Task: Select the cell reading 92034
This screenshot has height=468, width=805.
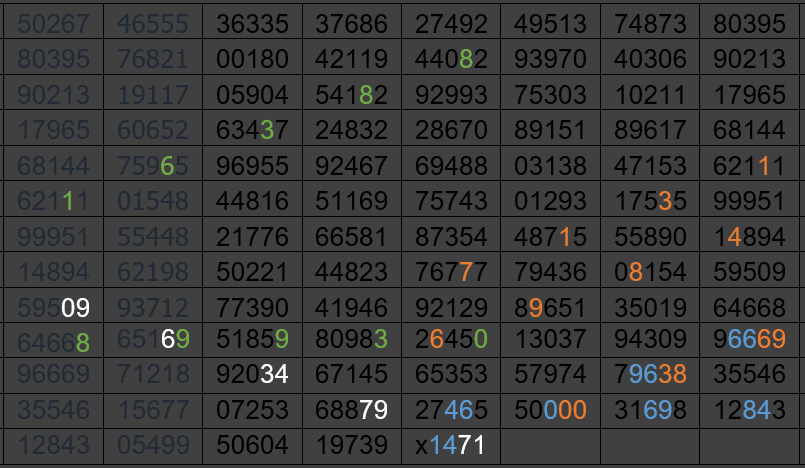Action: [x=252, y=375]
